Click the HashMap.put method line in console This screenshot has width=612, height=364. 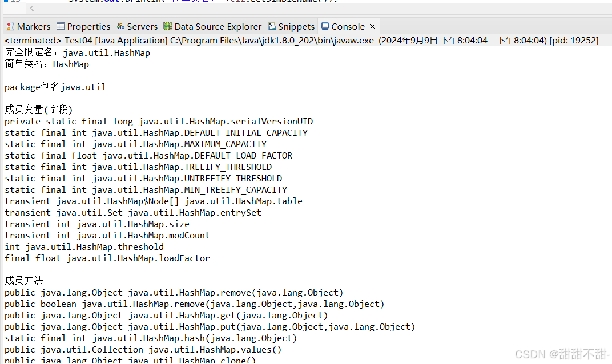click(x=208, y=326)
